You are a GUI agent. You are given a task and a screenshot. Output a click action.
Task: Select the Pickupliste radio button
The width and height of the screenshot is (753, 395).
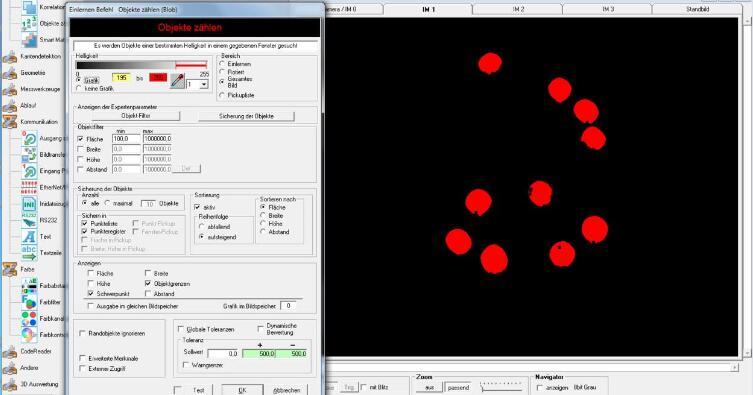click(222, 96)
